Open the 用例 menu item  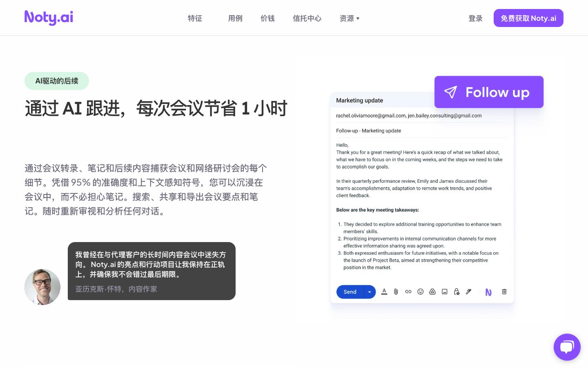click(x=235, y=18)
